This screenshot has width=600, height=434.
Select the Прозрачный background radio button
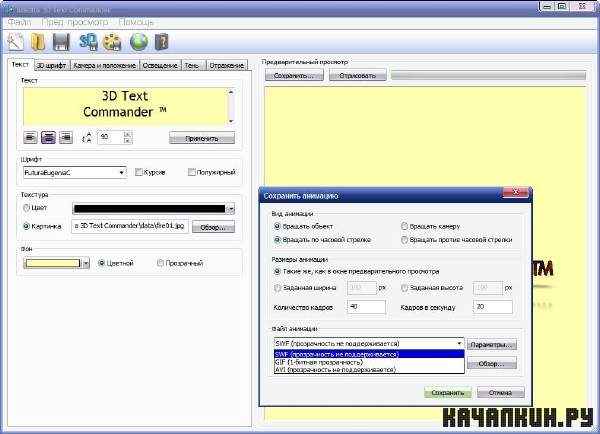coord(160,263)
